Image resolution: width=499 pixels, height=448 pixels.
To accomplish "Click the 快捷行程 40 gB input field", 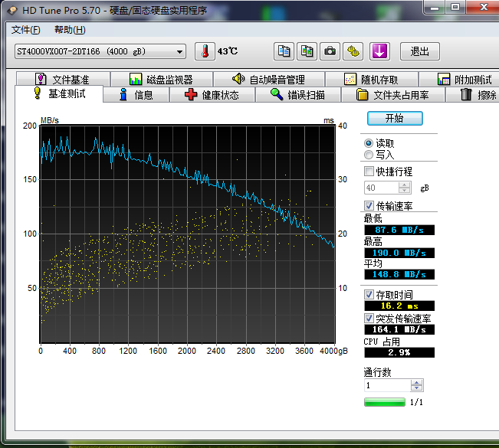I will pos(382,188).
